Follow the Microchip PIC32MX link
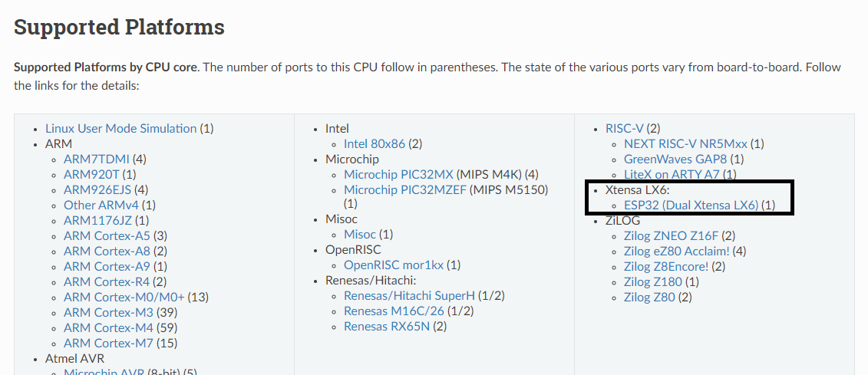The height and width of the screenshot is (375, 868). pos(398,174)
